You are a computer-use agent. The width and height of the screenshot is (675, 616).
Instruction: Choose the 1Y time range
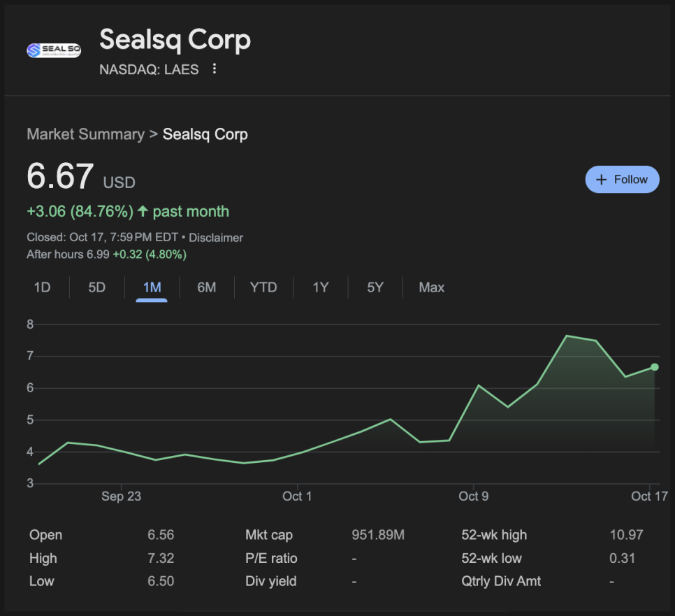(x=320, y=287)
